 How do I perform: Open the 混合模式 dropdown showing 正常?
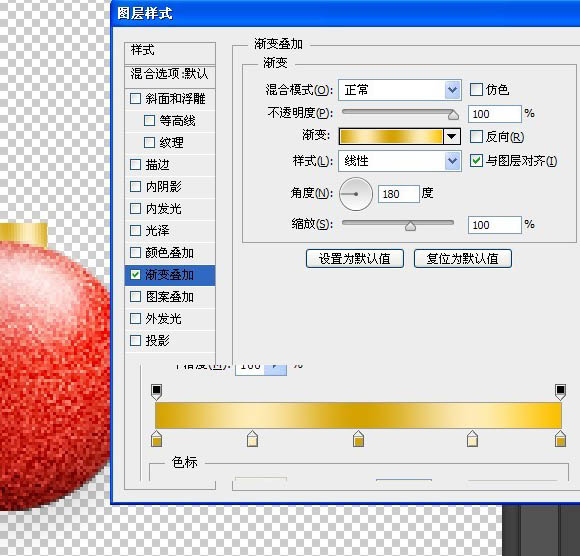399,90
